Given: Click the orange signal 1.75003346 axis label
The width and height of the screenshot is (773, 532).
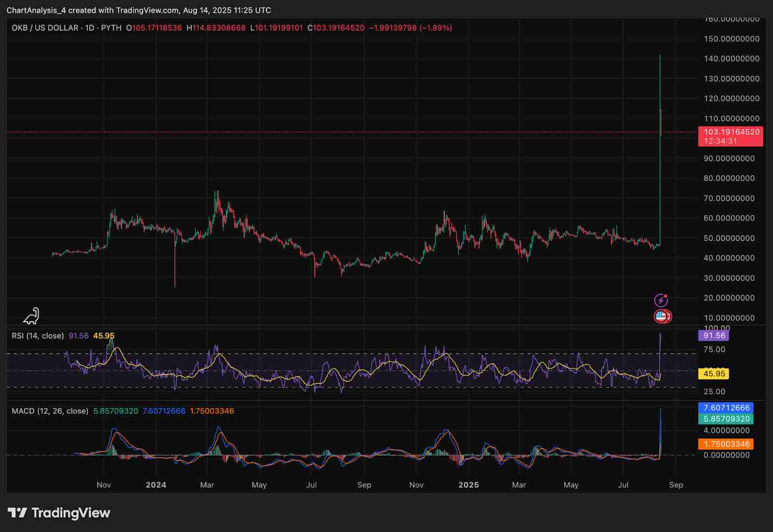Looking at the screenshot, I should point(726,444).
